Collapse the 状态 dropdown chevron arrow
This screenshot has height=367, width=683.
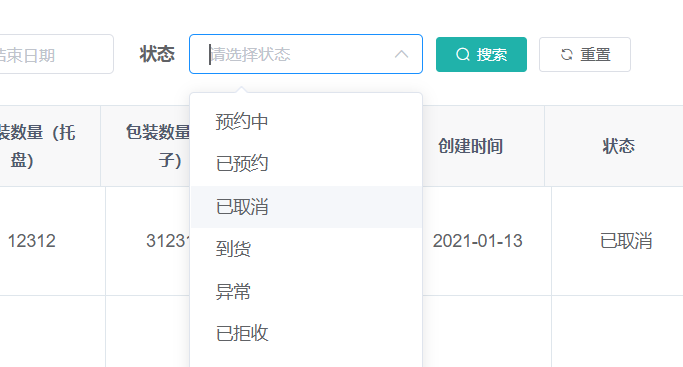tap(401, 54)
